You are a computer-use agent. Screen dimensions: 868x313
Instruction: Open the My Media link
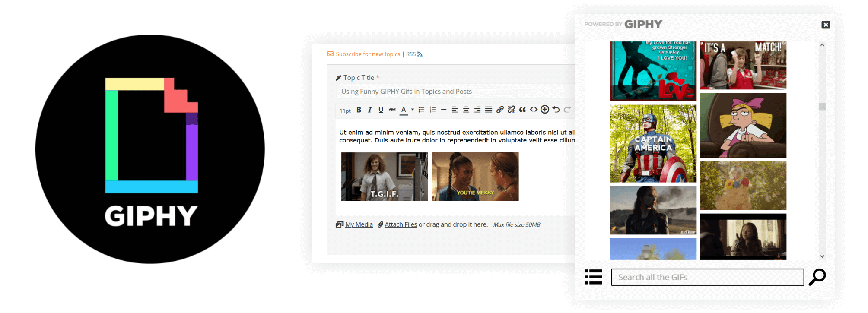tap(359, 224)
